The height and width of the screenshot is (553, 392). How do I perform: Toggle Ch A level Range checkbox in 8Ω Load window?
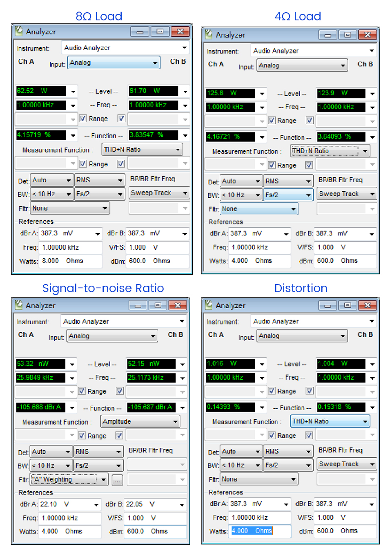83,119
